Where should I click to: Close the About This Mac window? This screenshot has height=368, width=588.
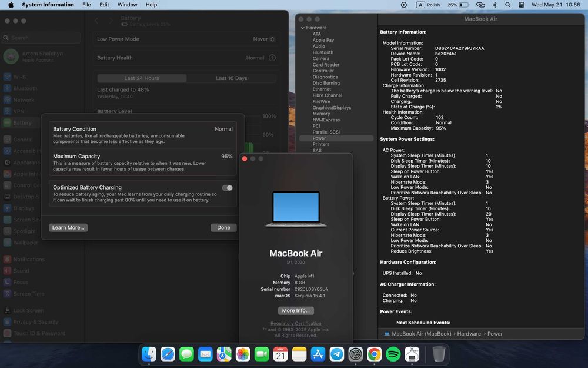[245, 159]
